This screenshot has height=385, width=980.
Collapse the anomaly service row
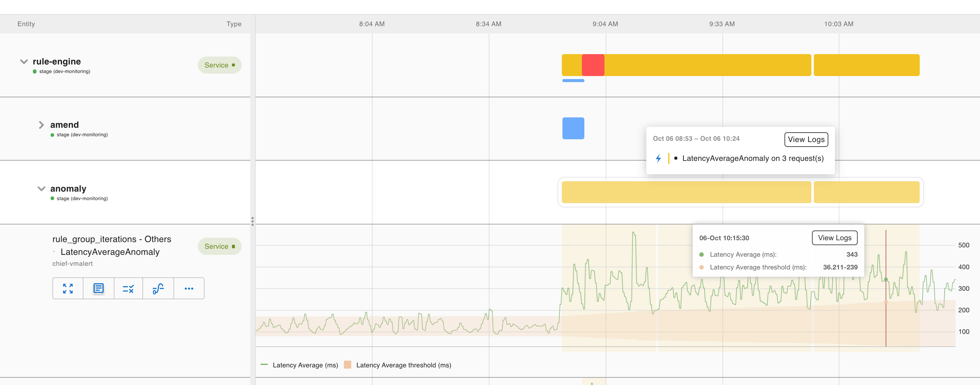(x=41, y=189)
